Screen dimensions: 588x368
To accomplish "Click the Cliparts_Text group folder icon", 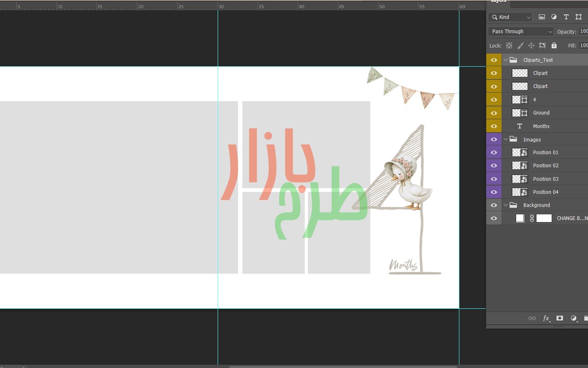I will pyautogui.click(x=514, y=60).
